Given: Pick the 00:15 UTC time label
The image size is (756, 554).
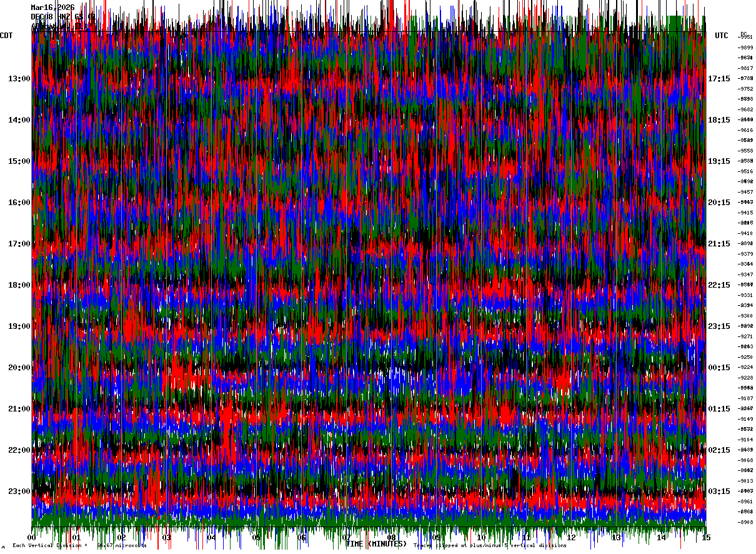Looking at the screenshot, I should (719, 368).
